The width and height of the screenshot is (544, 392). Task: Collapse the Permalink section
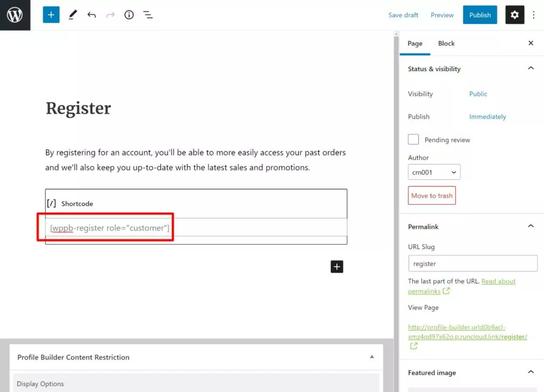coord(531,227)
